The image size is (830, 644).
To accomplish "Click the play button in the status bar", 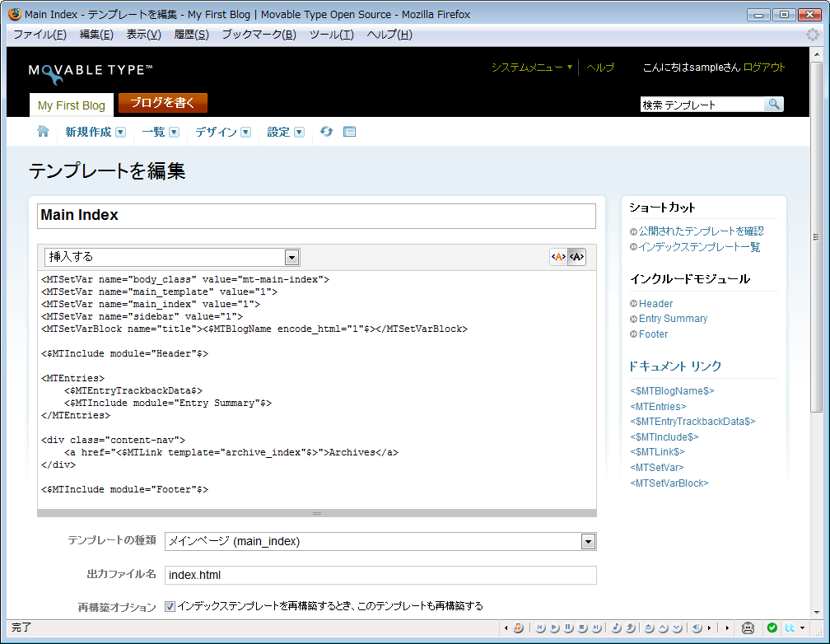I will (555, 628).
